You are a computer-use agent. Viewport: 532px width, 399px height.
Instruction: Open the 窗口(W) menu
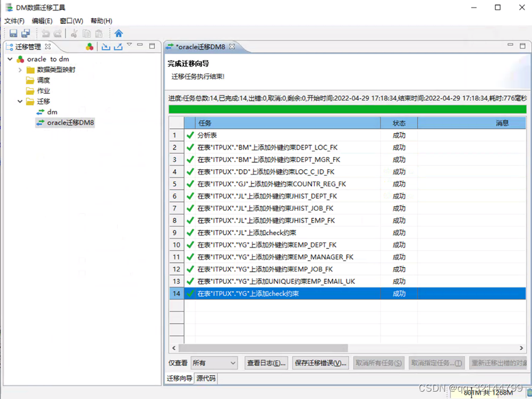pyautogui.click(x=71, y=21)
